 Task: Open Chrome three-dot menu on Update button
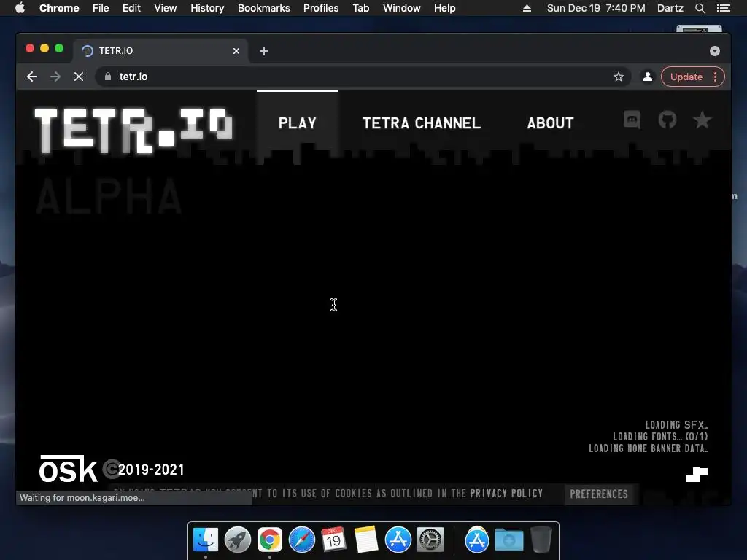click(x=715, y=77)
